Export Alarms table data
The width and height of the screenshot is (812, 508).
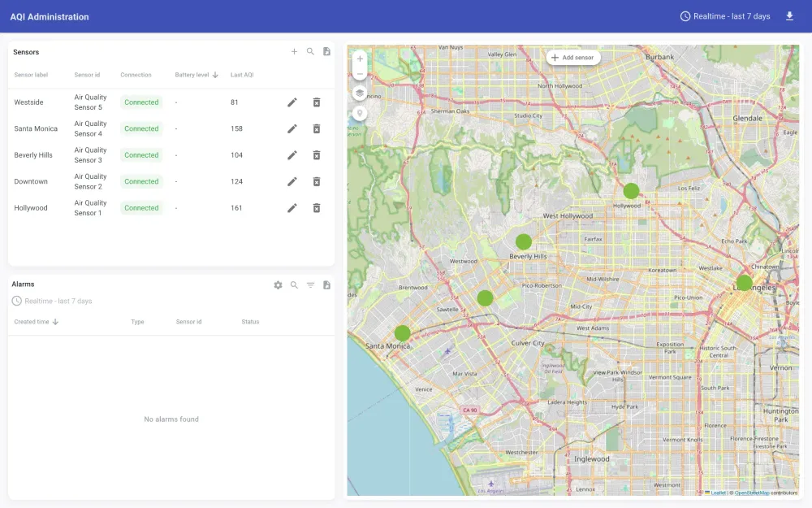(326, 285)
